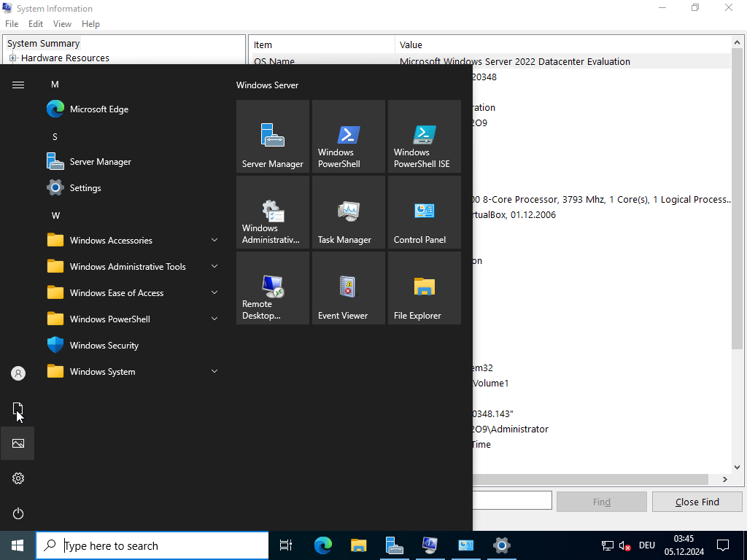The height and width of the screenshot is (560, 747).
Task: Open Microsoft Edge from the app list
Action: point(133,109)
